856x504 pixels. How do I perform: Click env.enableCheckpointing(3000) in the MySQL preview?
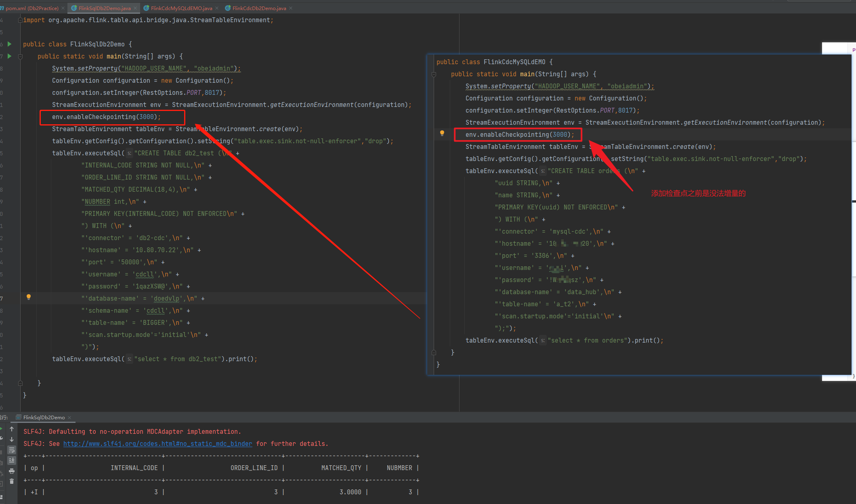(520, 134)
